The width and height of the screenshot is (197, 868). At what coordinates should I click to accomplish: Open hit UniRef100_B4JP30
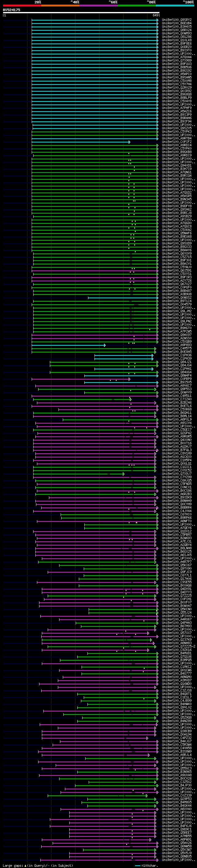[176, 785]
